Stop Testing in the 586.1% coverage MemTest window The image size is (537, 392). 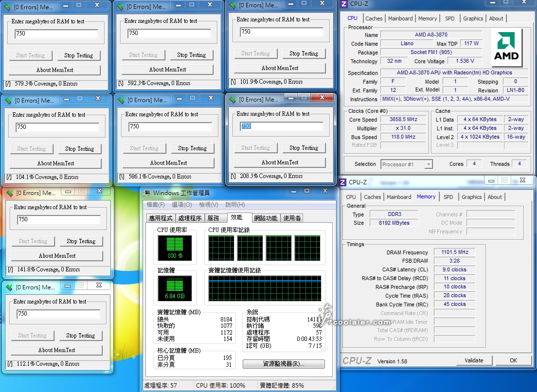coord(193,149)
